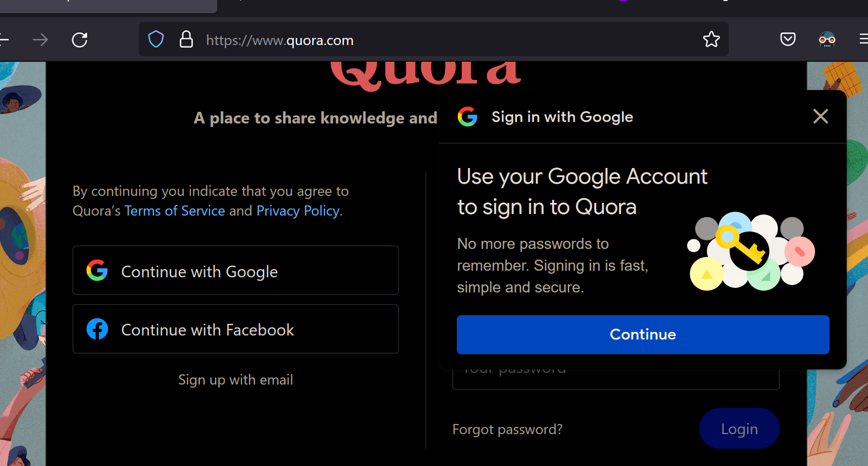Close the Sign in with Google popup

pos(821,116)
